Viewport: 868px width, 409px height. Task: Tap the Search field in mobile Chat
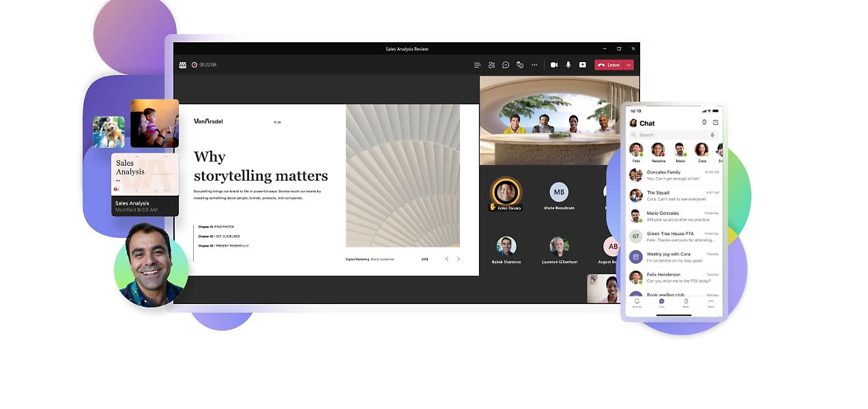(674, 135)
